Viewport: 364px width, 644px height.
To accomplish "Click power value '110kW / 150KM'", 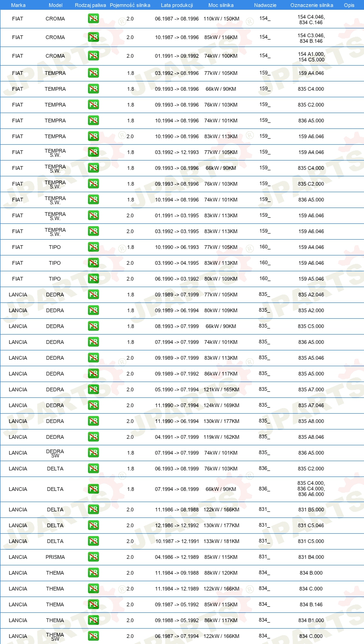I will (221, 19).
